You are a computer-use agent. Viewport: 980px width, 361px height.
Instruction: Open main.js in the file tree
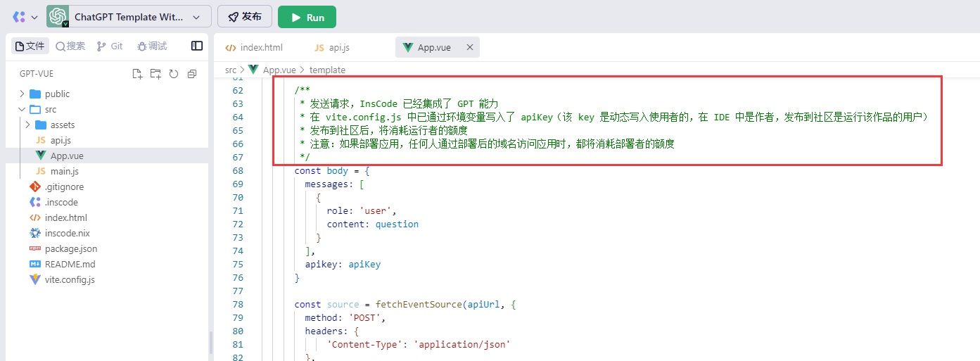(107, 171)
